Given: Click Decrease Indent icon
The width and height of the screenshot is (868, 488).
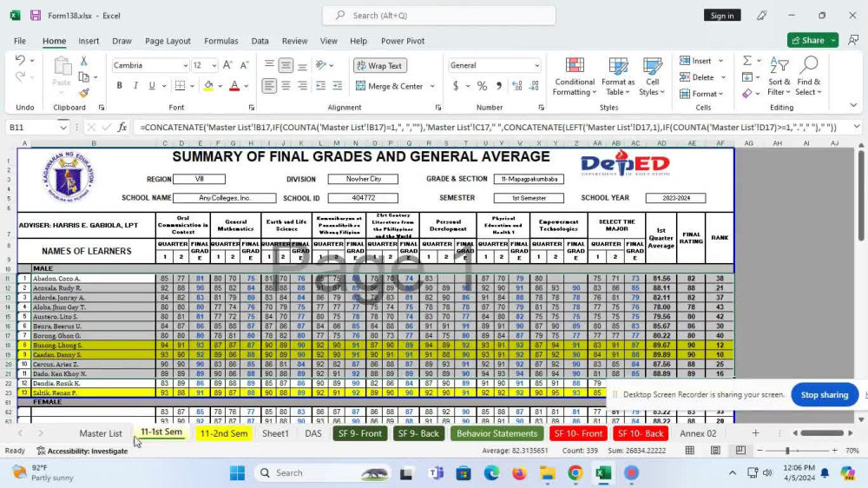Looking at the screenshot, I should pos(320,86).
